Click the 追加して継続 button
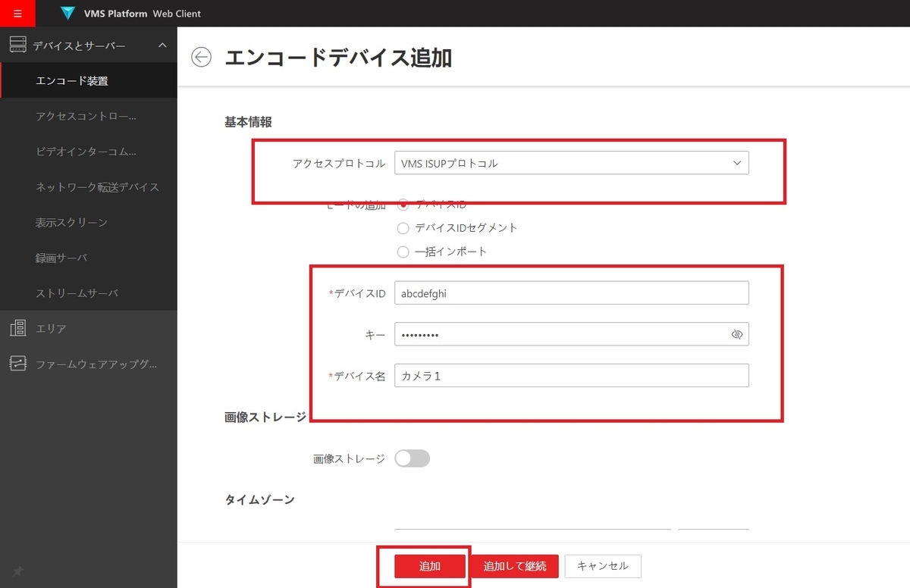Image resolution: width=910 pixels, height=588 pixels. [514, 566]
